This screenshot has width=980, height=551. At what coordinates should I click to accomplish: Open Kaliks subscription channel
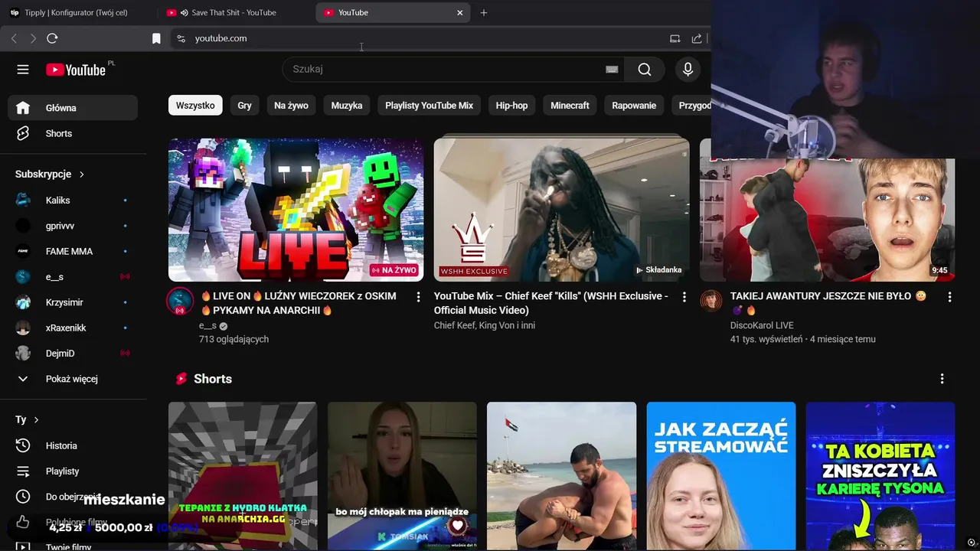[73, 201]
